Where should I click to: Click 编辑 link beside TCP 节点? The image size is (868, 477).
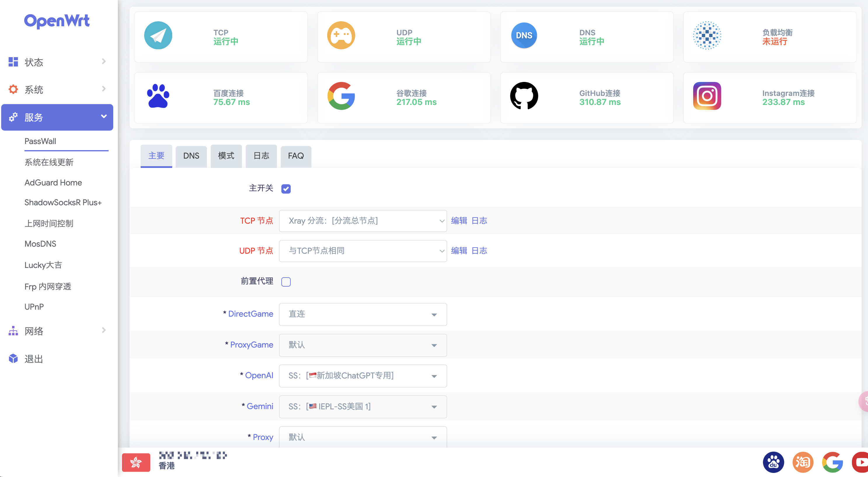(459, 221)
